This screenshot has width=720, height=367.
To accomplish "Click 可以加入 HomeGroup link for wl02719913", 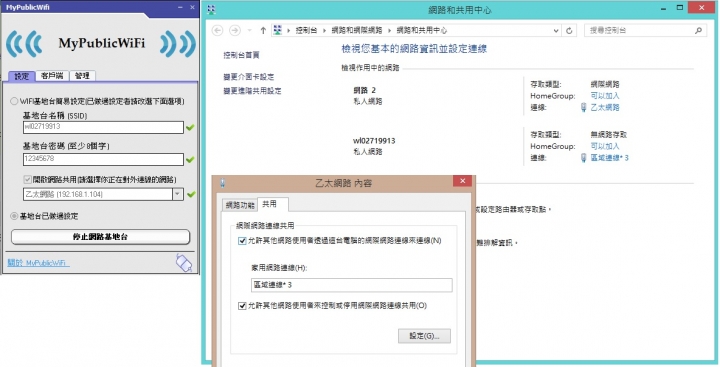I will tap(605, 147).
